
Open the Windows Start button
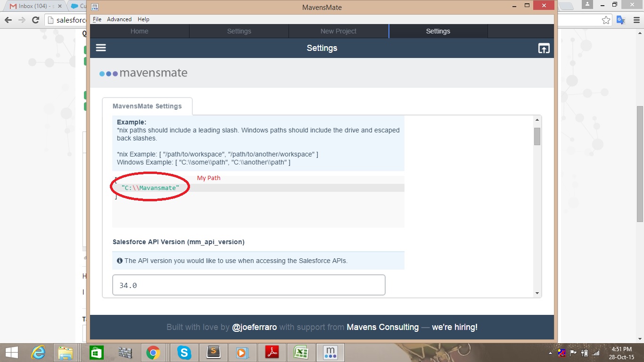click(11, 353)
